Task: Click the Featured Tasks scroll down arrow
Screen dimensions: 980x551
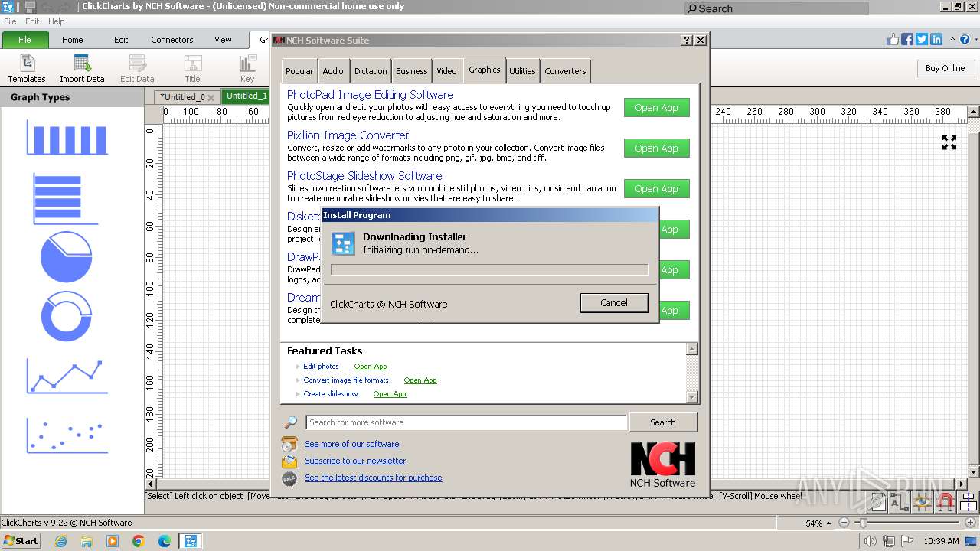Action: (692, 396)
